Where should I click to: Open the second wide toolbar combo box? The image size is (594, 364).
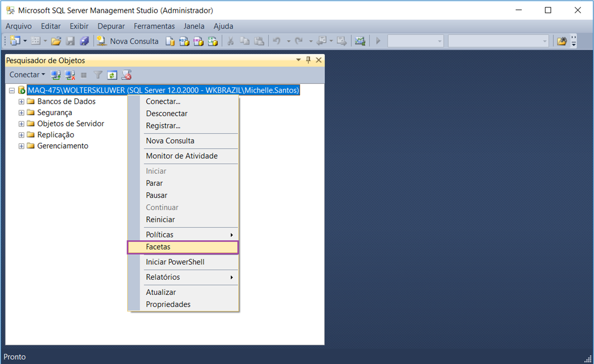tap(498, 41)
